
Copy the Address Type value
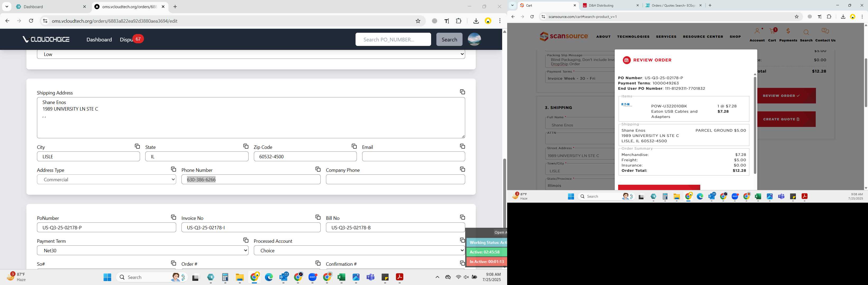coord(173,169)
